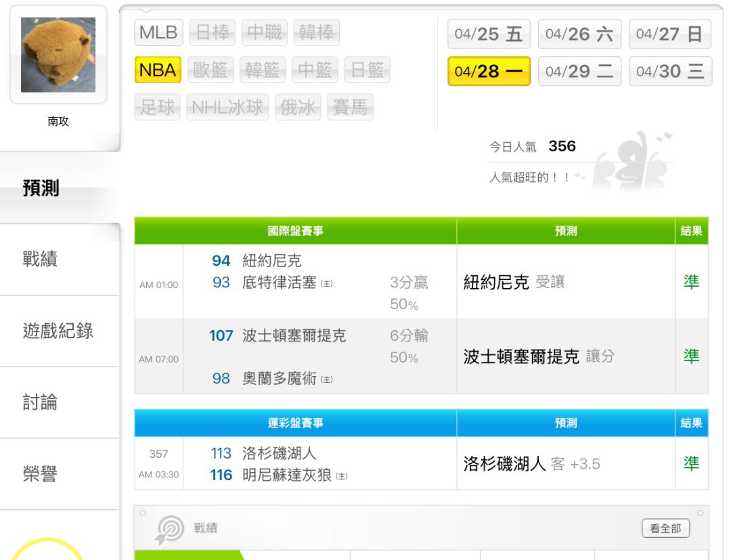
Task: Select the 日籃 league filter
Action: pos(367,70)
